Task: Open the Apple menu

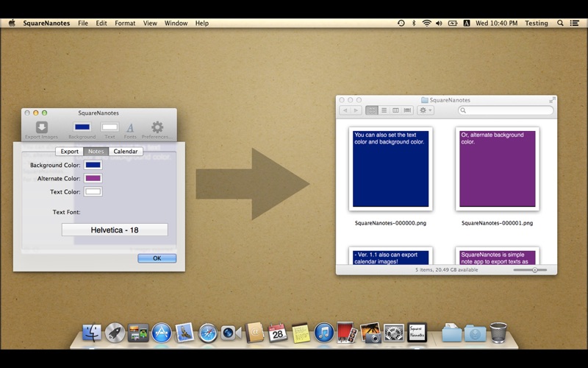Action: [x=12, y=23]
